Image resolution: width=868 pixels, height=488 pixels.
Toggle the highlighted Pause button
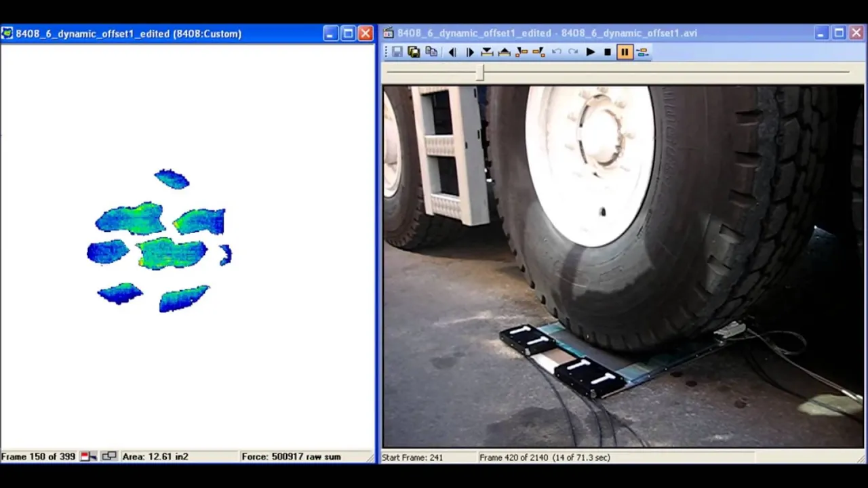point(625,52)
